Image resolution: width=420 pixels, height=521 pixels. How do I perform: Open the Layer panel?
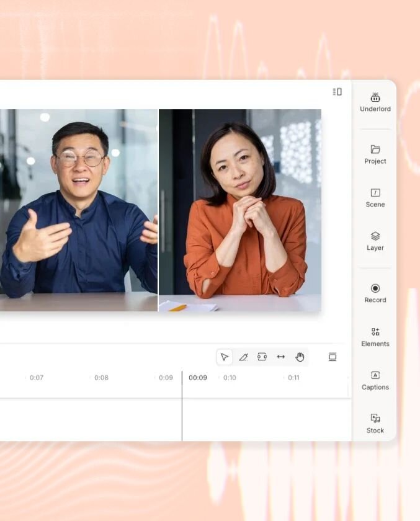[x=375, y=241]
